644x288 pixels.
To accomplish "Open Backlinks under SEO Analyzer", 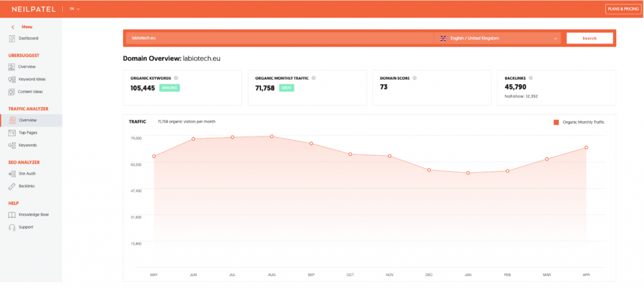I will 26,186.
